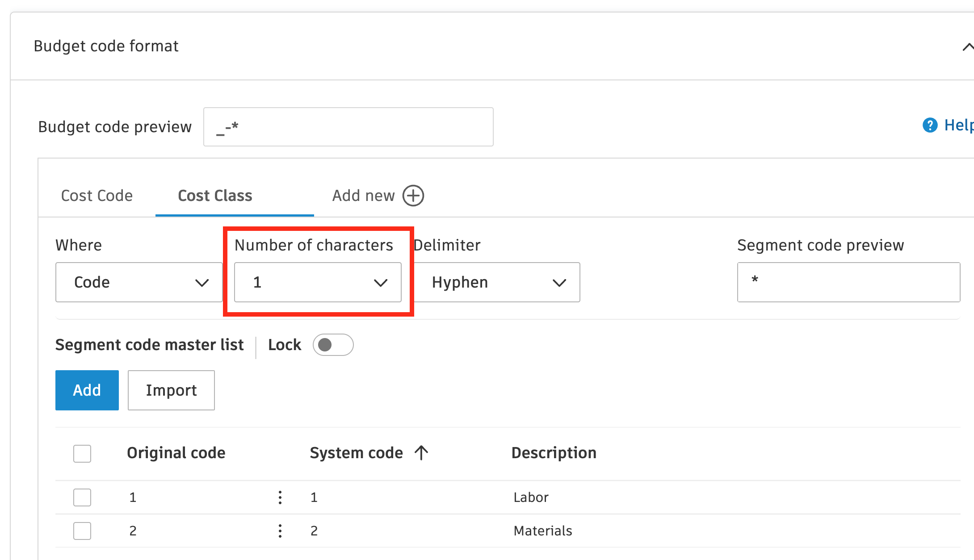This screenshot has width=974, height=560.
Task: Tick the checkbox for Materials row
Action: pyautogui.click(x=82, y=531)
